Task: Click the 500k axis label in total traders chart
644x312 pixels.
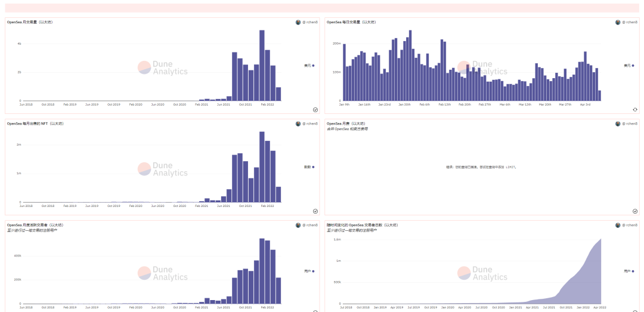Action: [x=338, y=282]
